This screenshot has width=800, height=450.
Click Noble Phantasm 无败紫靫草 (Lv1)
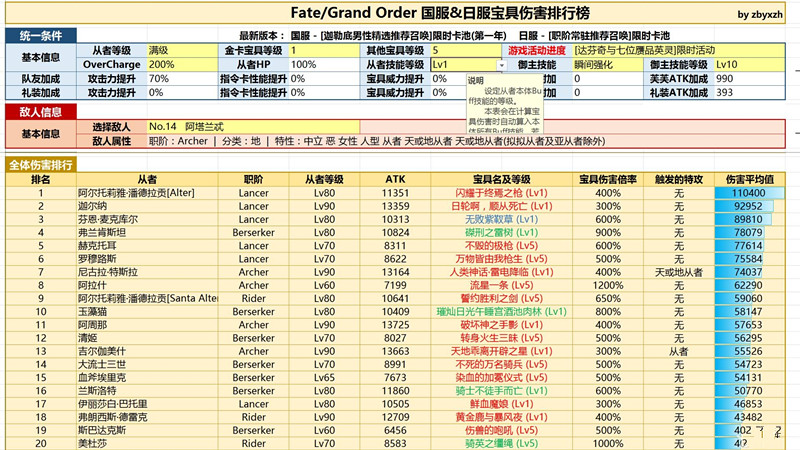[502, 219]
